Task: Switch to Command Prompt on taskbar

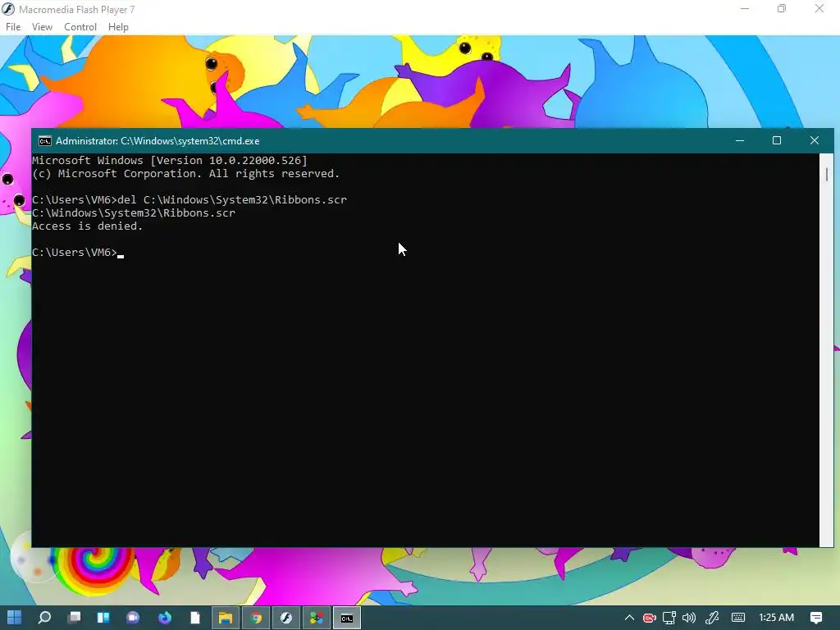Action: [x=347, y=618]
